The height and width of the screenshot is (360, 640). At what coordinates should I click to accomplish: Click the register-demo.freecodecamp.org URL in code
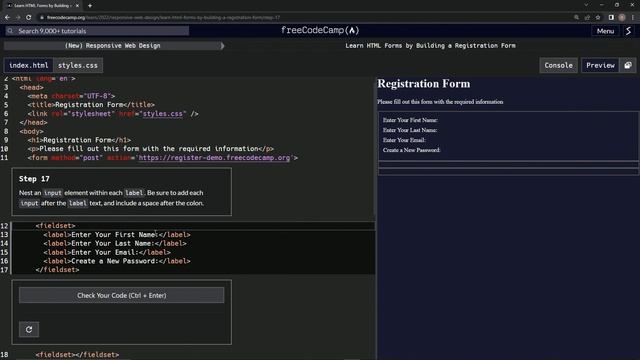(214, 158)
